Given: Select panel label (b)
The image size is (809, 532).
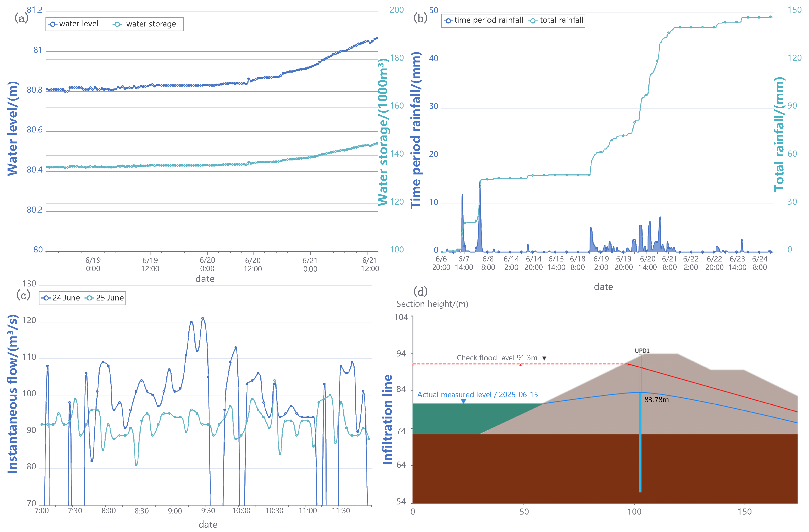Looking at the screenshot, I should click(x=421, y=18).
